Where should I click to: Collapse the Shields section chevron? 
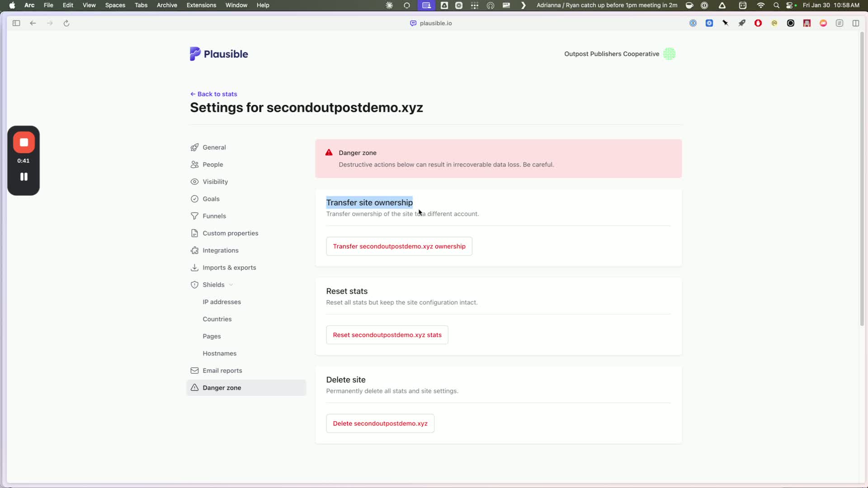(231, 285)
